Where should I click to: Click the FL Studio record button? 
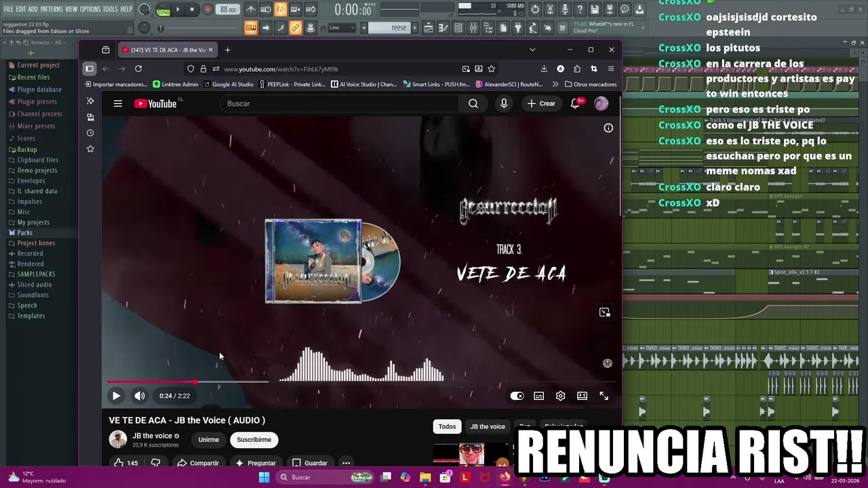tap(208, 9)
